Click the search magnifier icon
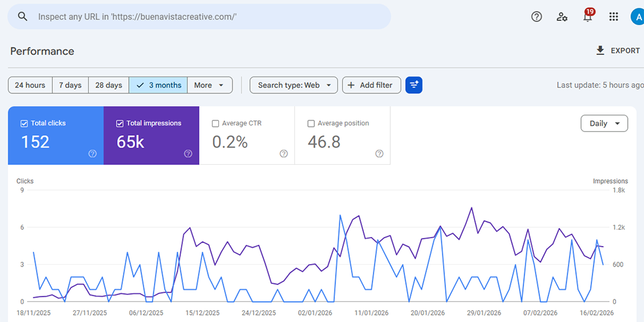Screen dimensions: 644x322 pos(23,17)
